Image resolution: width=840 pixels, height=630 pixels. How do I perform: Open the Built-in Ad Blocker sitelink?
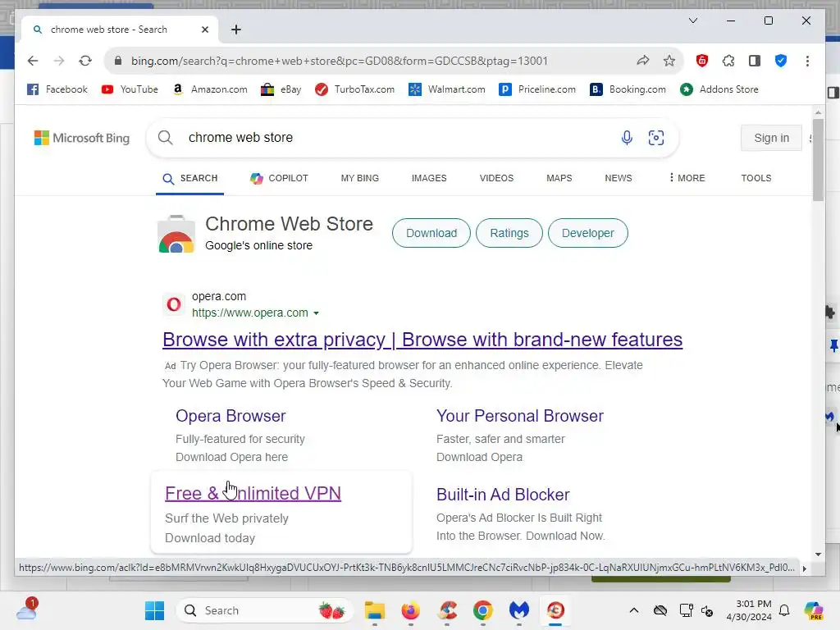pos(503,495)
